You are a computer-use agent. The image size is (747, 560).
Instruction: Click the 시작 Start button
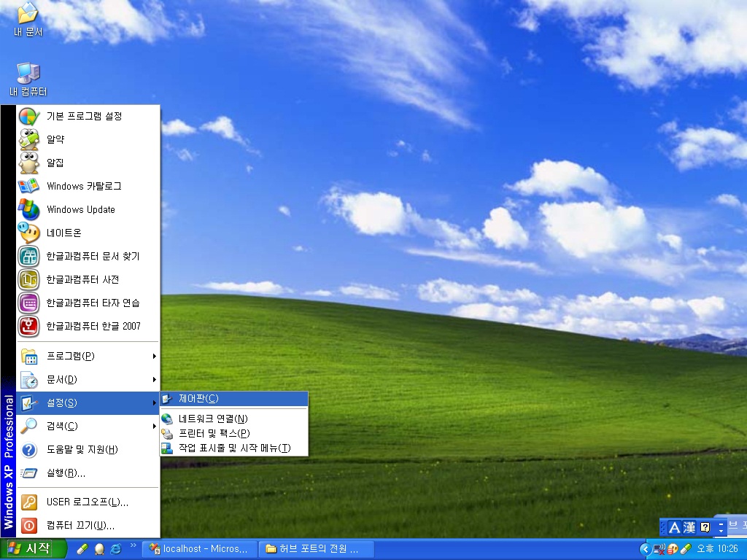click(32, 549)
